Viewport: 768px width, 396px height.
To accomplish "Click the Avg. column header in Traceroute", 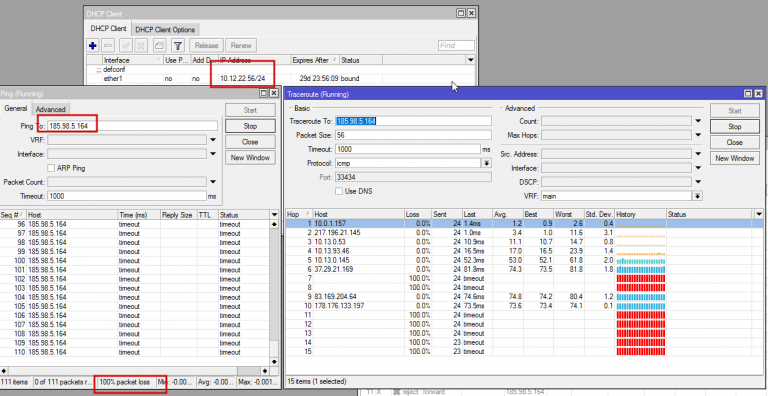I will click(507, 214).
